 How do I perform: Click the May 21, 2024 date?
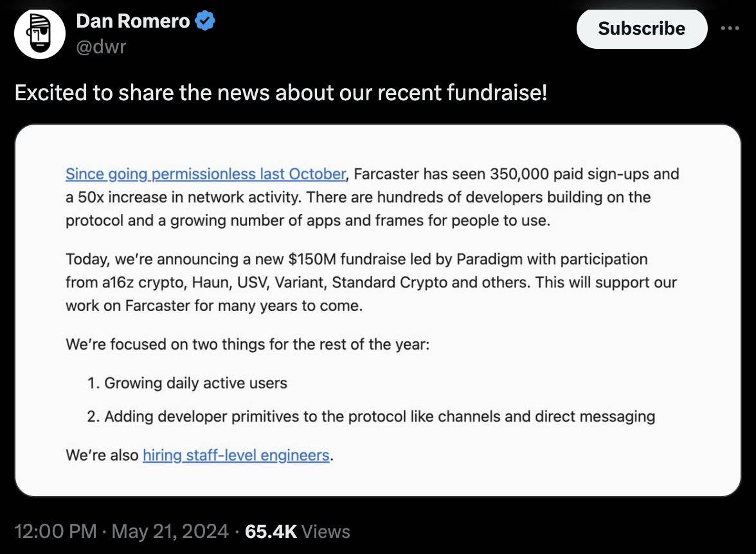(x=170, y=532)
